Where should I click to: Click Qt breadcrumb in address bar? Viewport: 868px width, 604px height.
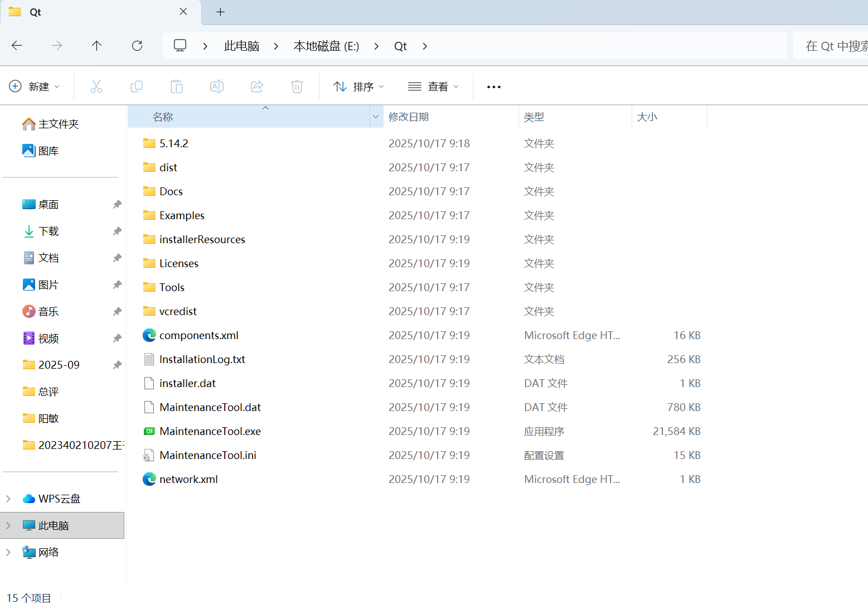coord(400,46)
